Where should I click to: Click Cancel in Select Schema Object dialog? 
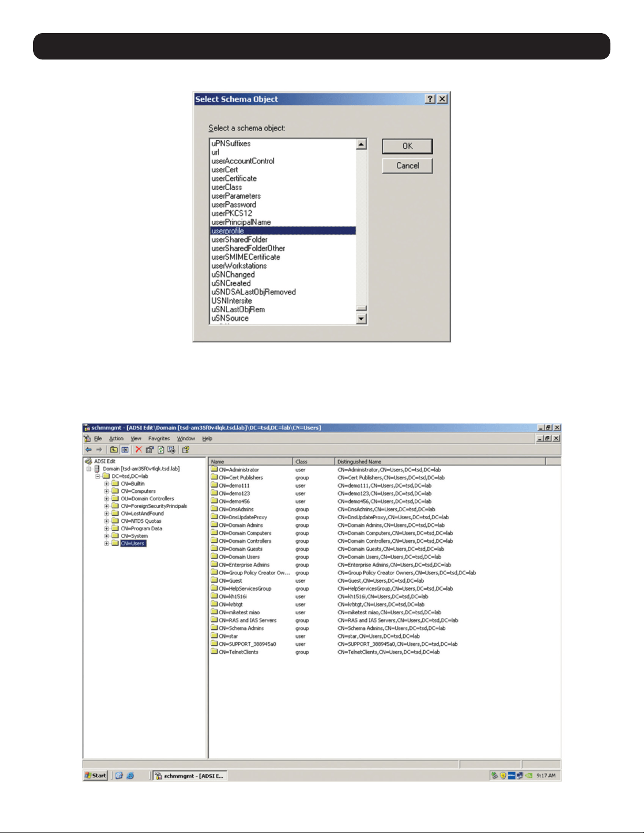click(407, 166)
